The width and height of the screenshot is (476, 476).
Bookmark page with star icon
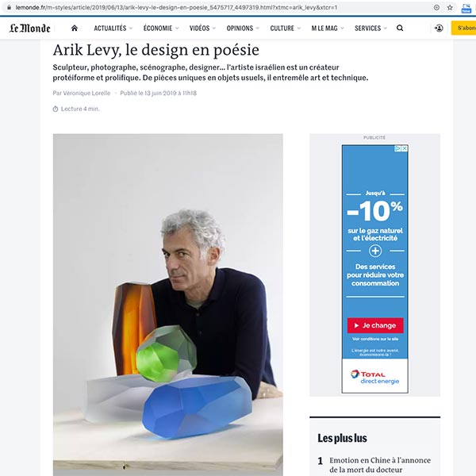click(450, 8)
